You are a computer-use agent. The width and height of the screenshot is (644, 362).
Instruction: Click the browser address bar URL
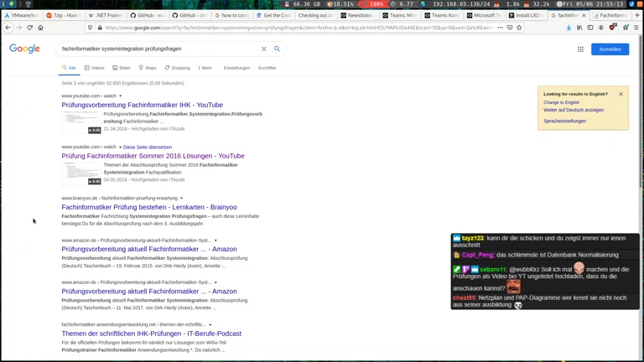click(299, 28)
